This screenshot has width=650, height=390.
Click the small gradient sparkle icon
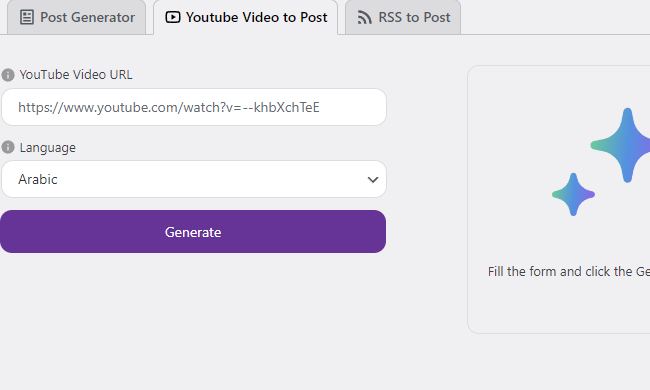pos(573,194)
